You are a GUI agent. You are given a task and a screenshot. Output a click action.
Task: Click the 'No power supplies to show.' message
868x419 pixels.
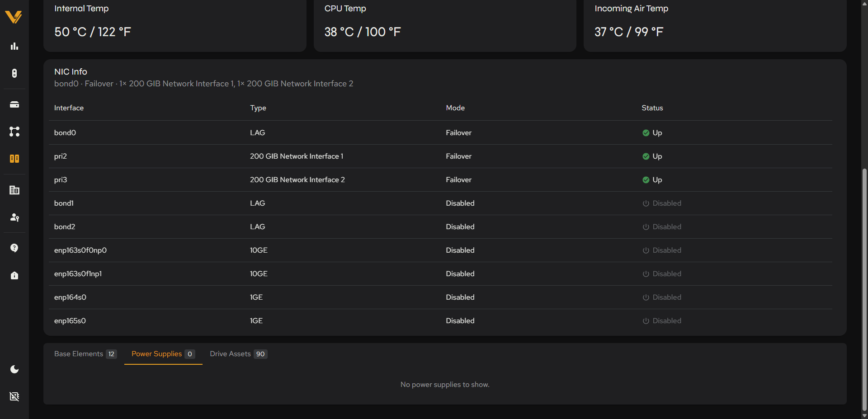445,385
